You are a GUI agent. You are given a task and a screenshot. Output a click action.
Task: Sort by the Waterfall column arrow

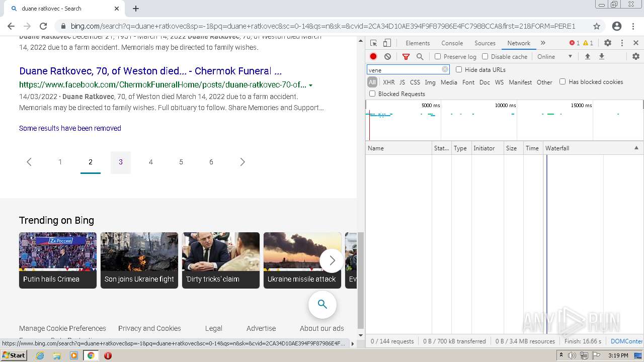(x=636, y=148)
